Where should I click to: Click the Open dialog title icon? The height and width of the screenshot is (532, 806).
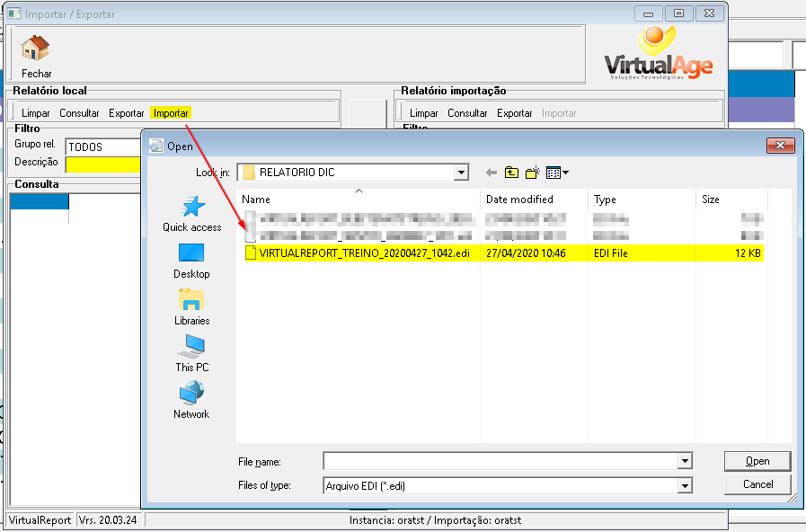click(x=155, y=146)
